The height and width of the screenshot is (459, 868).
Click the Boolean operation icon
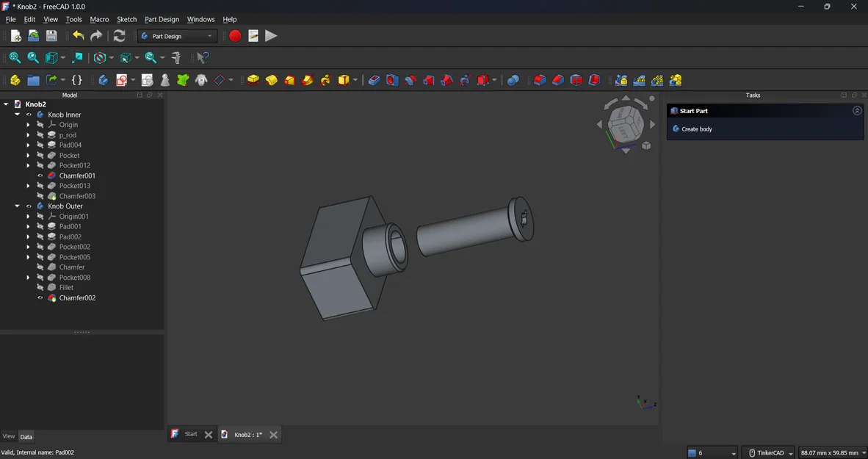click(513, 80)
